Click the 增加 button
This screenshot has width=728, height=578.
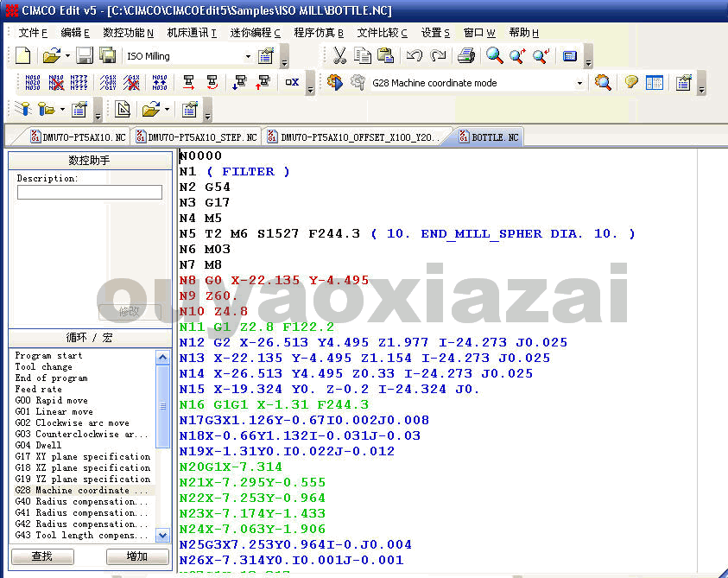click(137, 556)
